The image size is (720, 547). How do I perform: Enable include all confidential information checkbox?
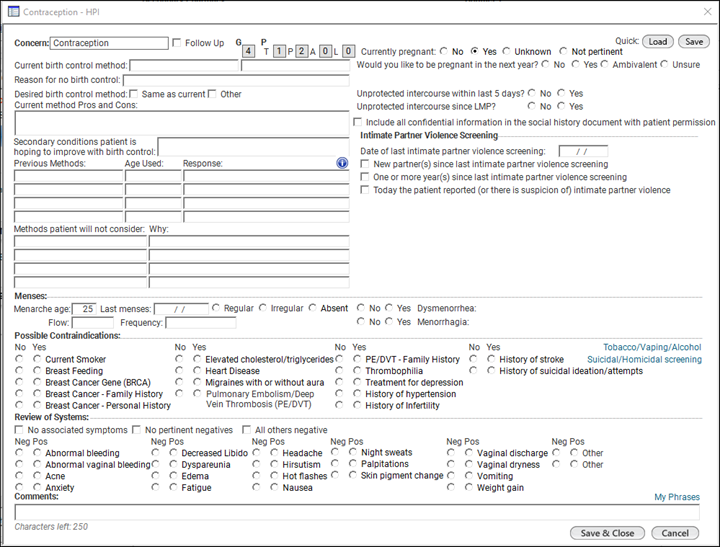[358, 122]
